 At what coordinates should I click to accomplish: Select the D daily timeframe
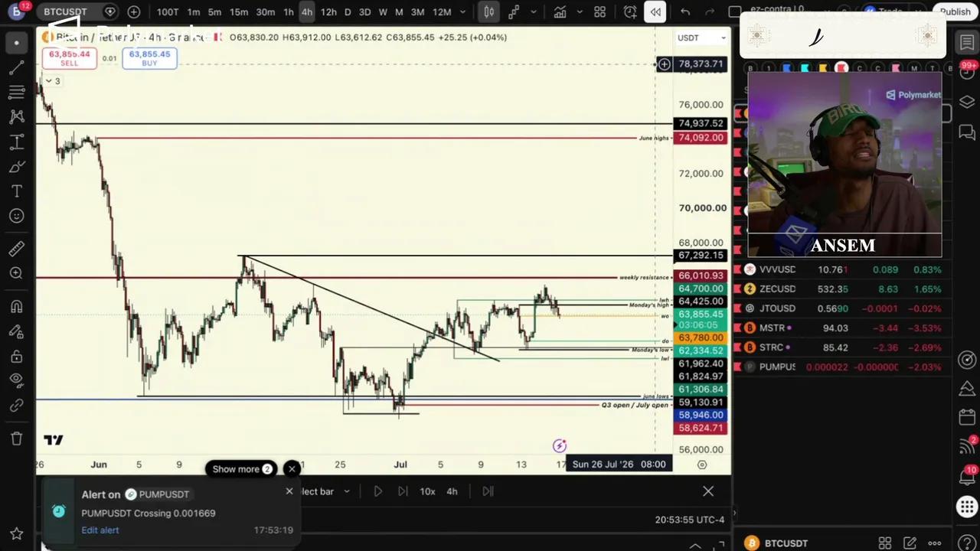coord(348,11)
